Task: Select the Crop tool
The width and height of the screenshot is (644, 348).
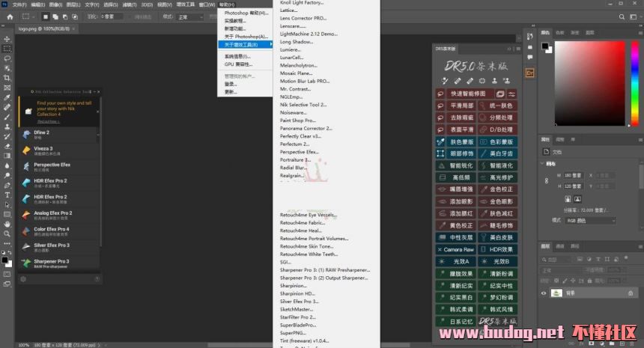Action: [x=7, y=77]
